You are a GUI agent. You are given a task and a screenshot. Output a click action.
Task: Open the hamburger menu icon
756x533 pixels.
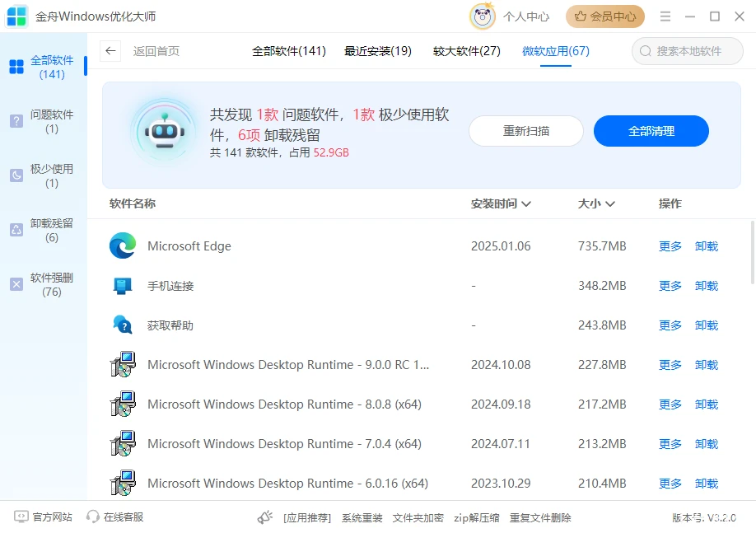pyautogui.click(x=665, y=16)
